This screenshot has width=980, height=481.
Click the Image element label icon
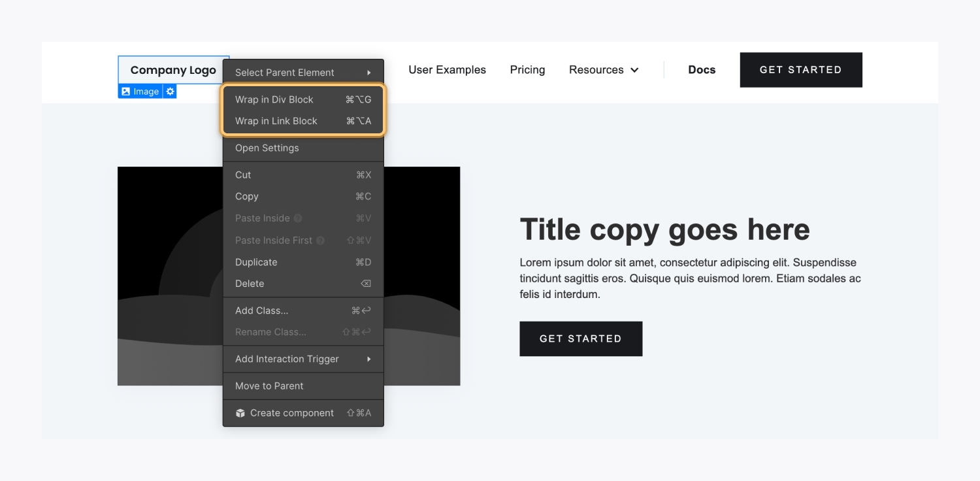point(126,91)
